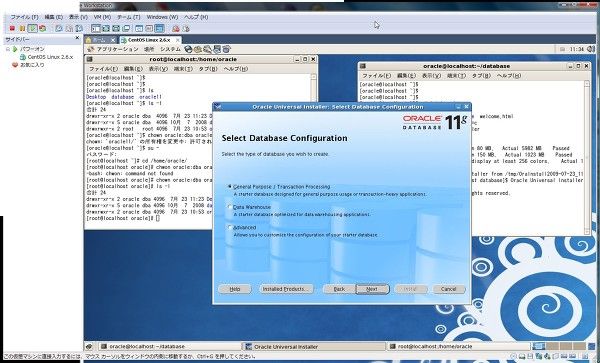This screenshot has width=600, height=363.
Task: Click the house icon on the home tab
Action: tap(89, 40)
